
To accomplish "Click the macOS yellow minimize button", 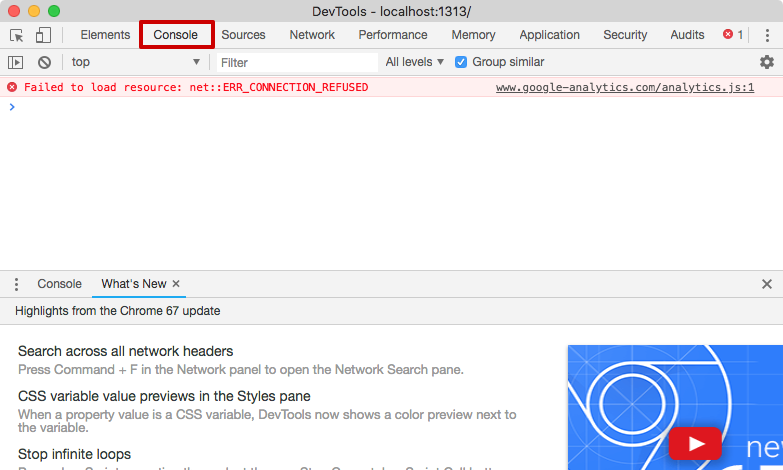I will point(34,11).
